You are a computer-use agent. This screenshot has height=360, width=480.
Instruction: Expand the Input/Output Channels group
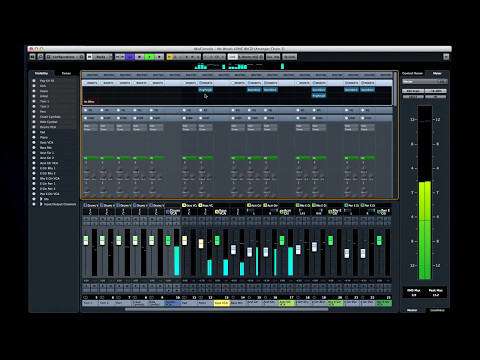coord(41,204)
